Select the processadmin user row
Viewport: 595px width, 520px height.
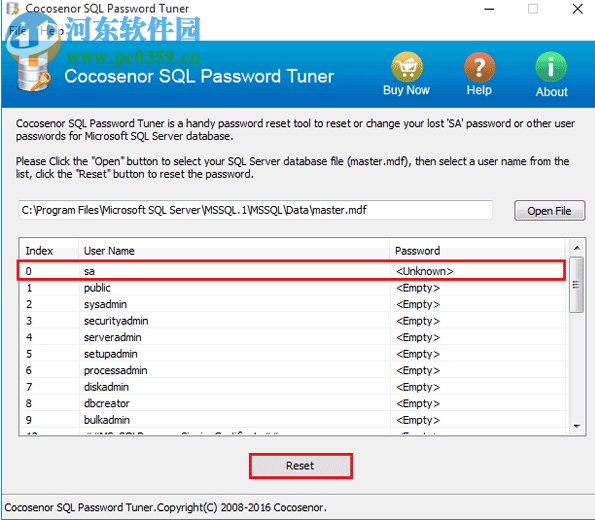pos(292,370)
